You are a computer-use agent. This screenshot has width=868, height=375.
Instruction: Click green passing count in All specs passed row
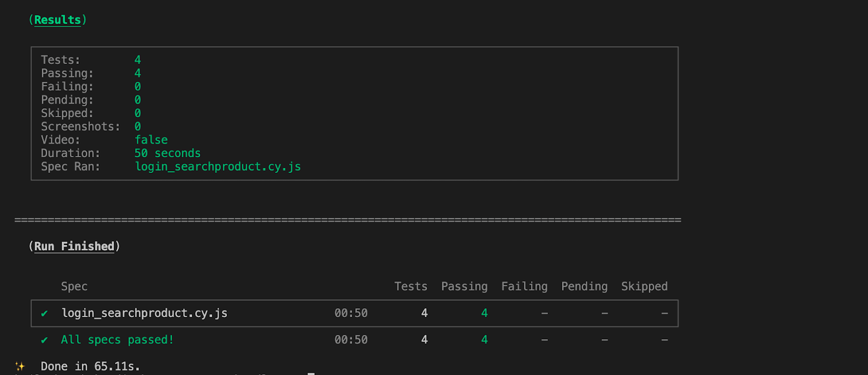(x=484, y=340)
